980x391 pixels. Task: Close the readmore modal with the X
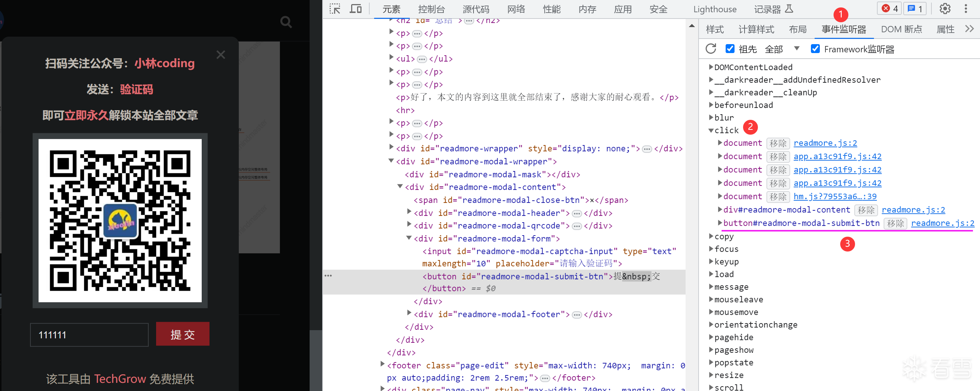coord(221,55)
